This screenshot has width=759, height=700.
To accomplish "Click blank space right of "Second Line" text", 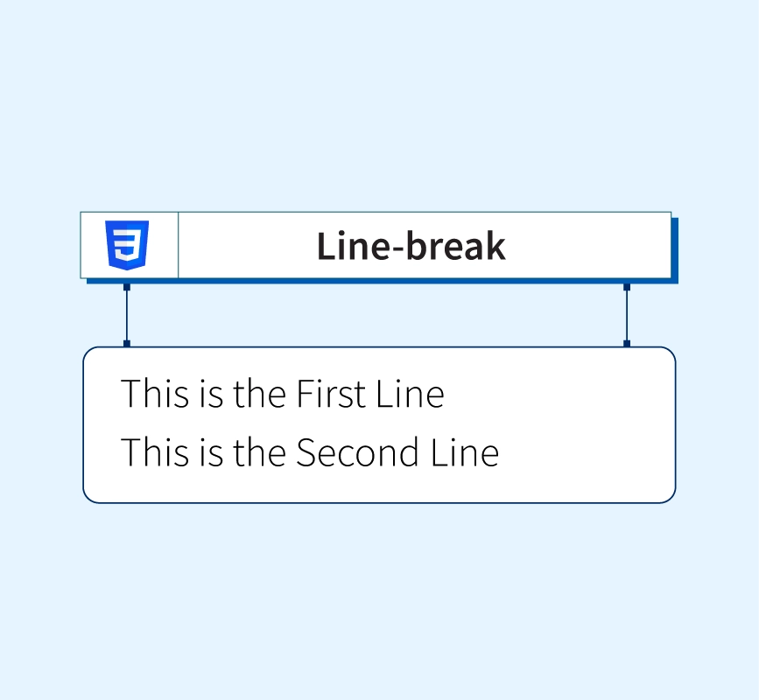I will click(x=587, y=452).
